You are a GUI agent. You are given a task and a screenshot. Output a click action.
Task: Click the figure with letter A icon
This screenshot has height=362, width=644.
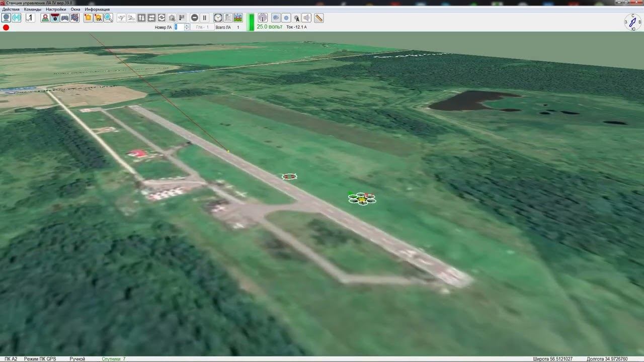297,18
